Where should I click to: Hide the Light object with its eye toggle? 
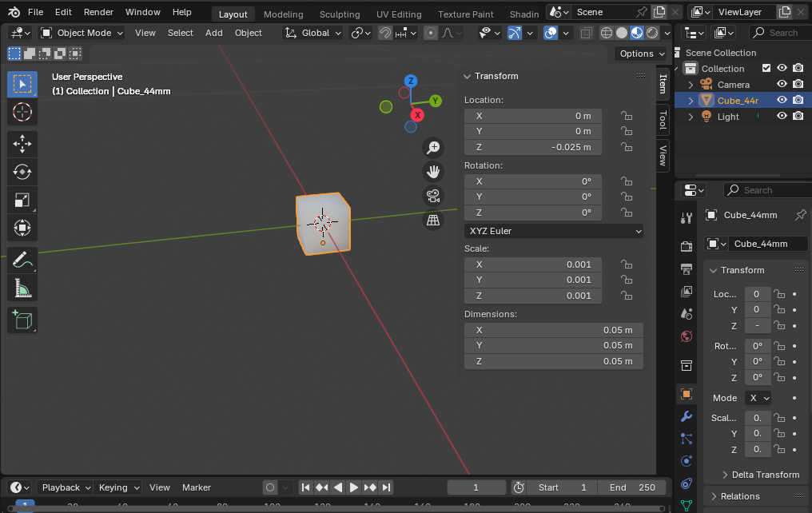click(x=782, y=116)
